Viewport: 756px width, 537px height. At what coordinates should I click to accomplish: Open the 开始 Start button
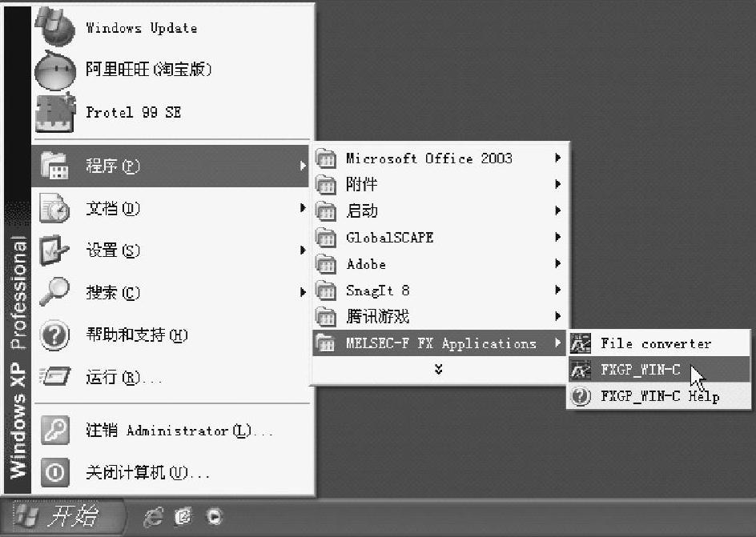pos(62,517)
